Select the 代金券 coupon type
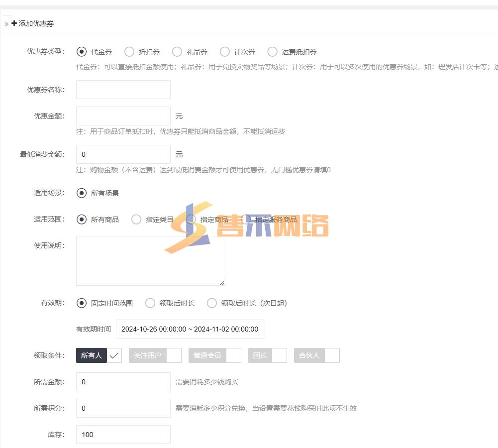 point(82,52)
